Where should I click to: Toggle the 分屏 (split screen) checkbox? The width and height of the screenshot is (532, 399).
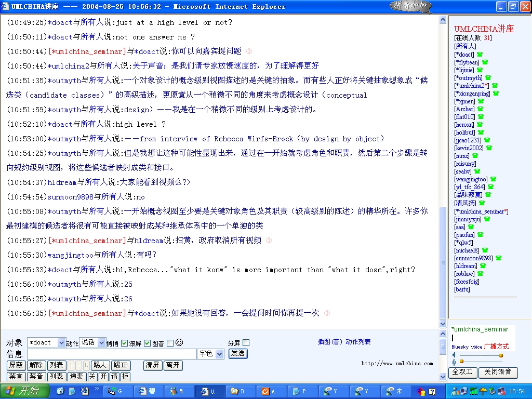tap(246, 343)
